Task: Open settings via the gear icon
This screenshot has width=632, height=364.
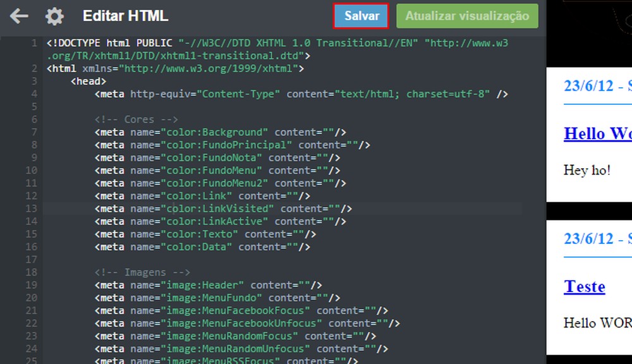Action: point(54,16)
